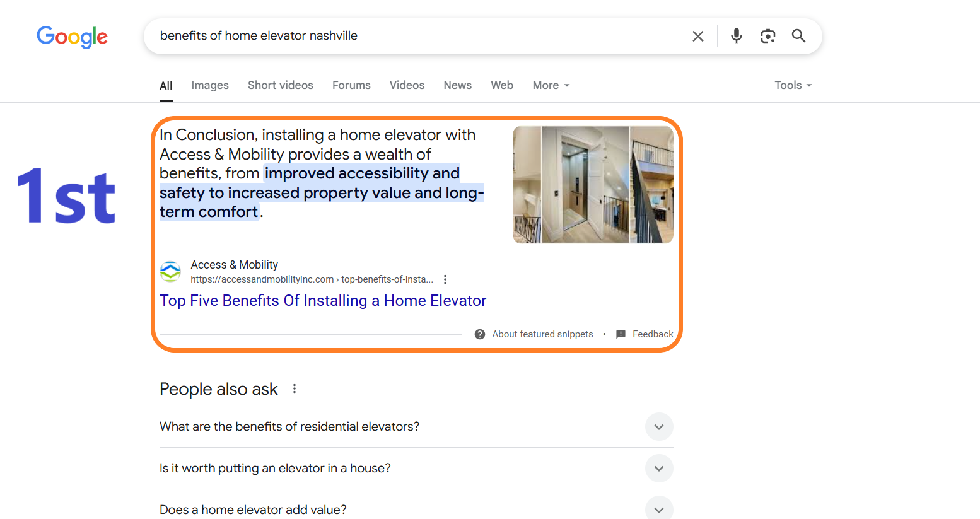The image size is (980, 519).
Task: Click the About featured snippets help icon
Action: pos(480,334)
